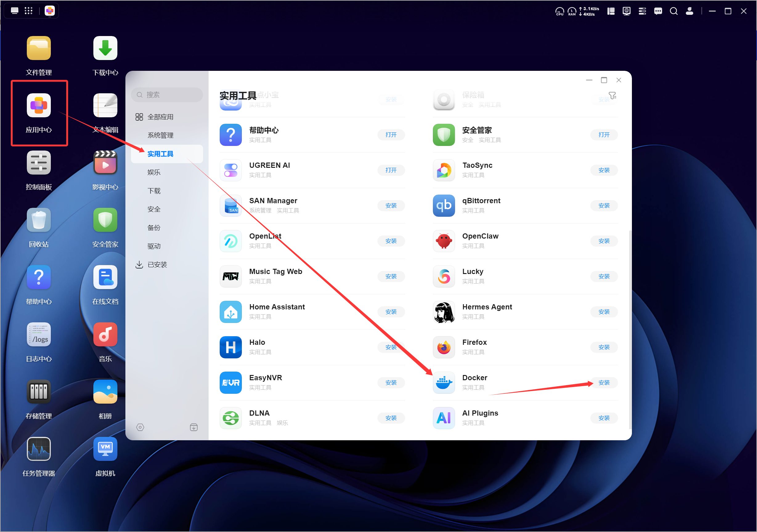The width and height of the screenshot is (757, 532).
Task: Open the 控制面板 desktop icon
Action: (39, 163)
